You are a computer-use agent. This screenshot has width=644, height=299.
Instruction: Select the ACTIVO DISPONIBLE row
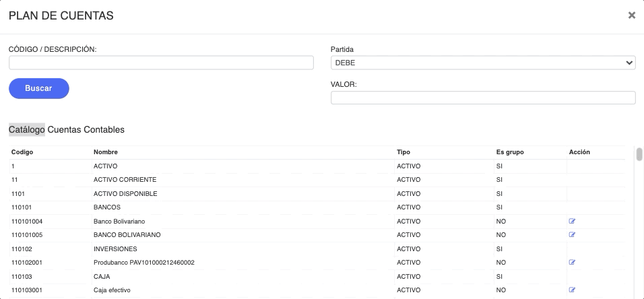coord(125,193)
